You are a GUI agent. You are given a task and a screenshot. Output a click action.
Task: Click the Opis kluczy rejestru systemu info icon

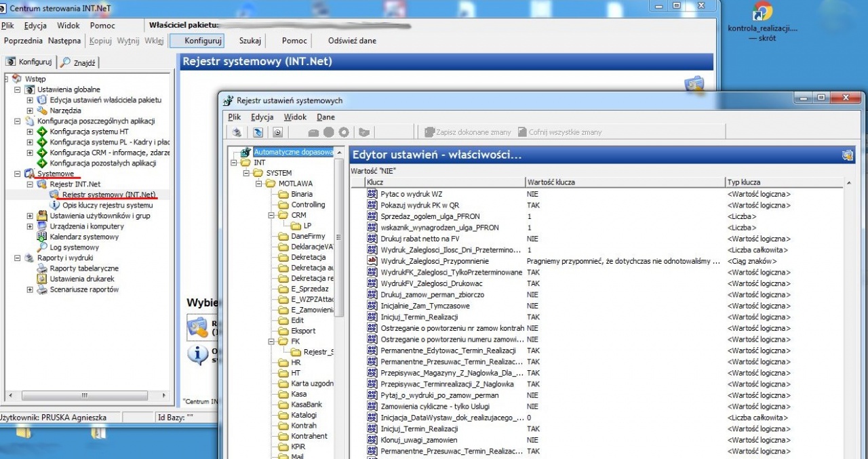[55, 205]
